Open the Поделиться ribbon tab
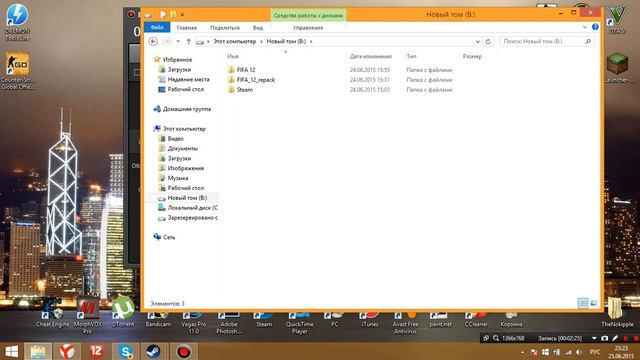The width and height of the screenshot is (640, 360). pyautogui.click(x=225, y=28)
